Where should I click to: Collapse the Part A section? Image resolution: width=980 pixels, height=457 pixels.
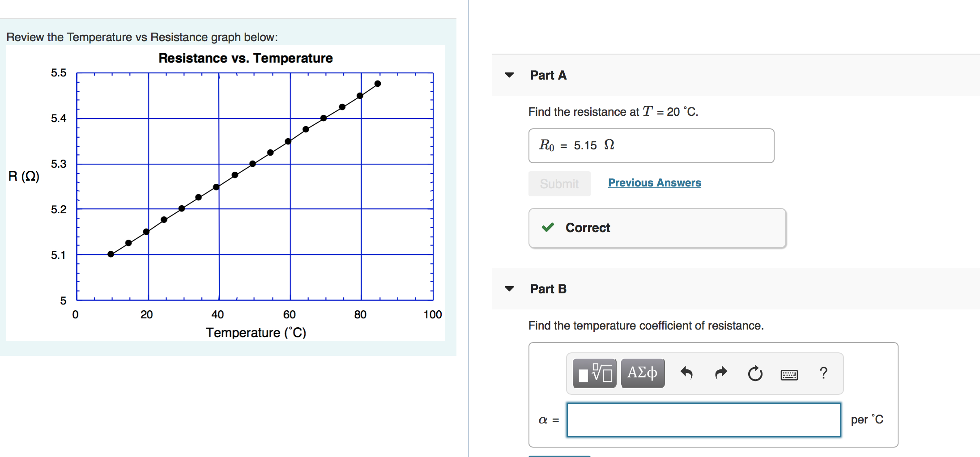pos(509,75)
